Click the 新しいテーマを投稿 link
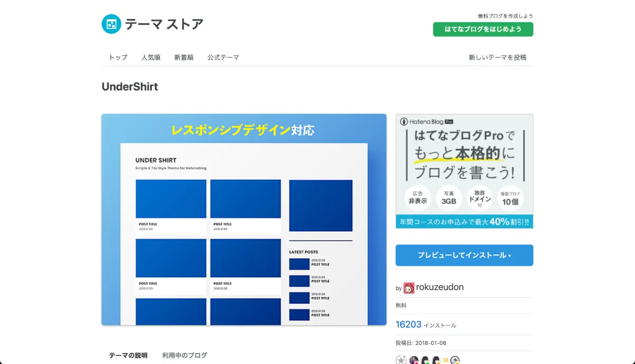Viewport: 635px width, 364px height. pos(497,57)
